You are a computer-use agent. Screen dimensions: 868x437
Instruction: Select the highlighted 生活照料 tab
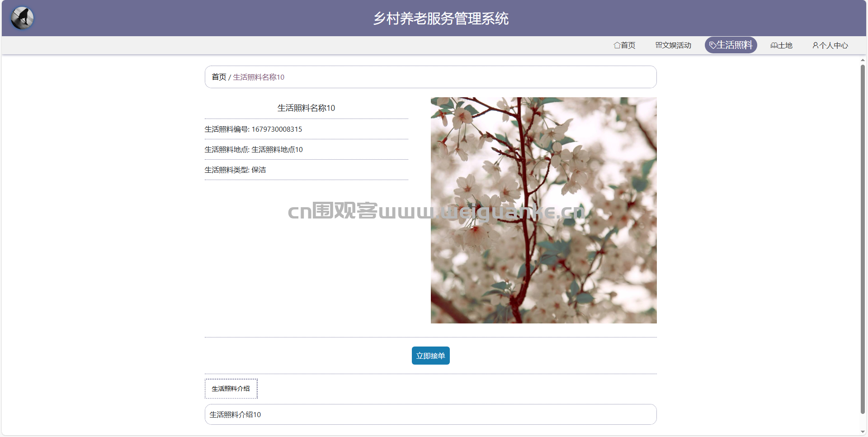point(731,45)
